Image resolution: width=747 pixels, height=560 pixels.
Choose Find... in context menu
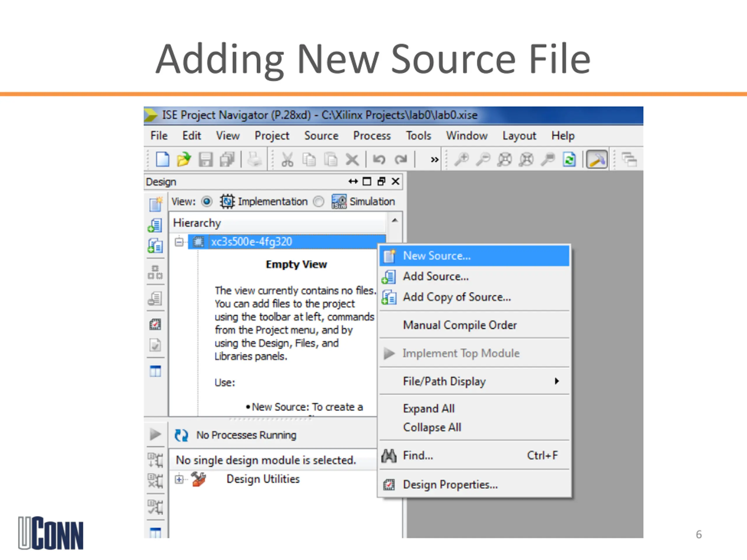(474, 455)
